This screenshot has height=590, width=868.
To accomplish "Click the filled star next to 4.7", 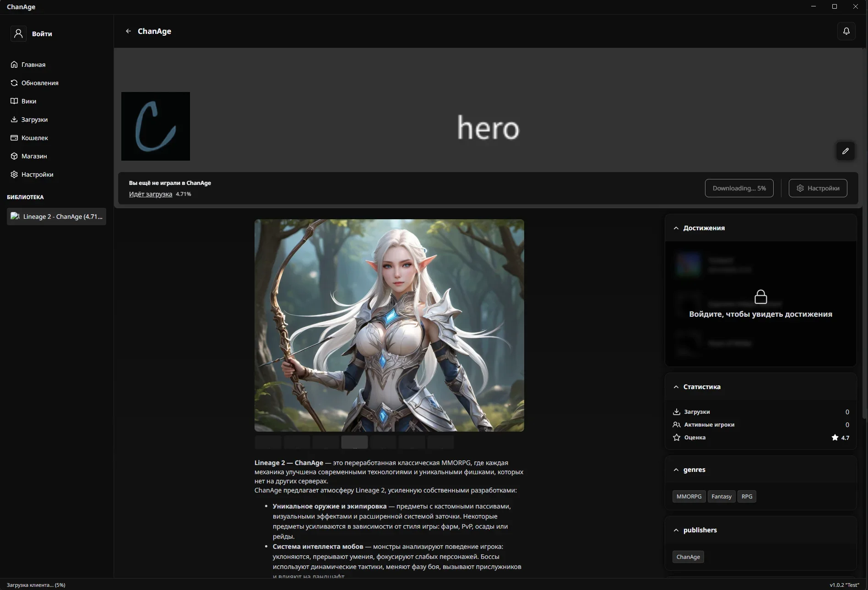I will coord(835,438).
